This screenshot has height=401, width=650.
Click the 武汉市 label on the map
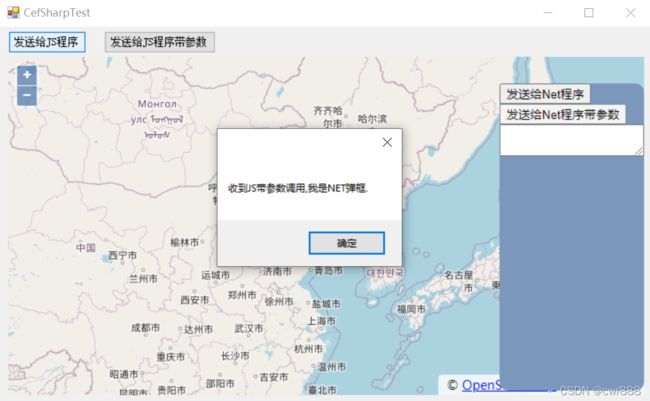(249, 328)
